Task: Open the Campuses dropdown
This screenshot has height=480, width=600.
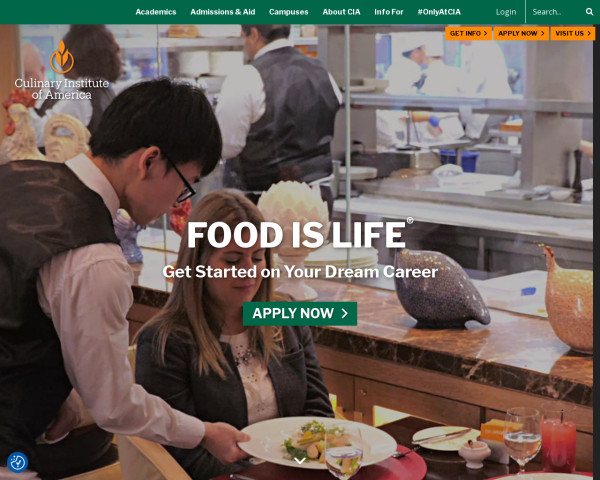Action: (289, 12)
